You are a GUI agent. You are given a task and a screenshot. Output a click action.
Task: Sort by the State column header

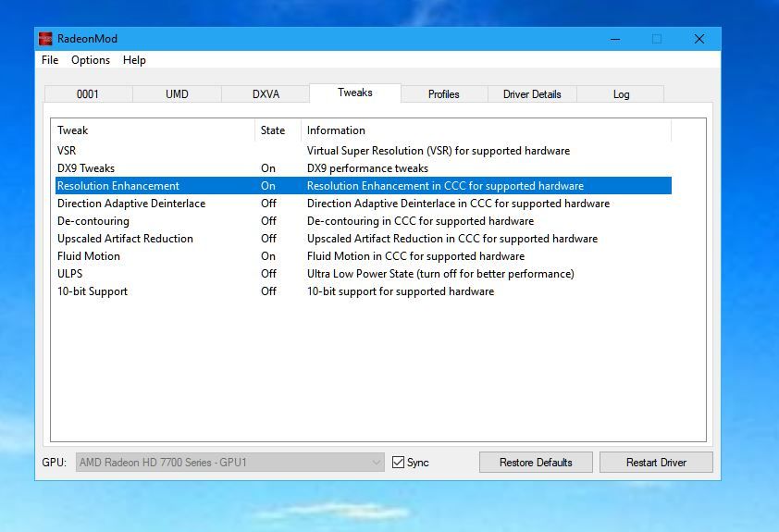click(278, 130)
